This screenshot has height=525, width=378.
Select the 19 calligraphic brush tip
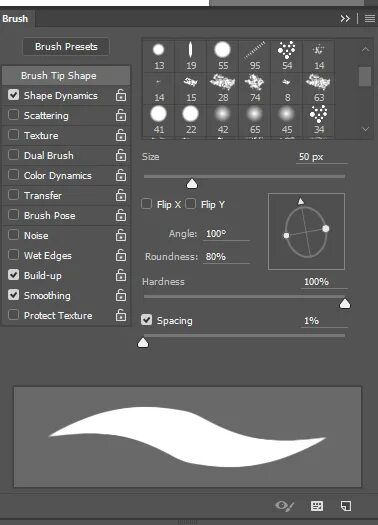tap(191, 56)
